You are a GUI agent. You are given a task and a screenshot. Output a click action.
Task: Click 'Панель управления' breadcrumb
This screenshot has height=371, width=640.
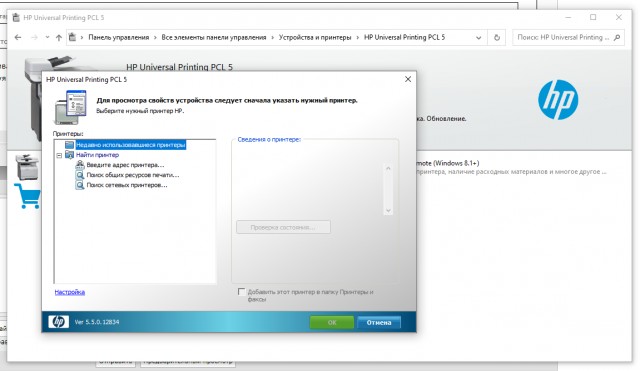pos(119,38)
